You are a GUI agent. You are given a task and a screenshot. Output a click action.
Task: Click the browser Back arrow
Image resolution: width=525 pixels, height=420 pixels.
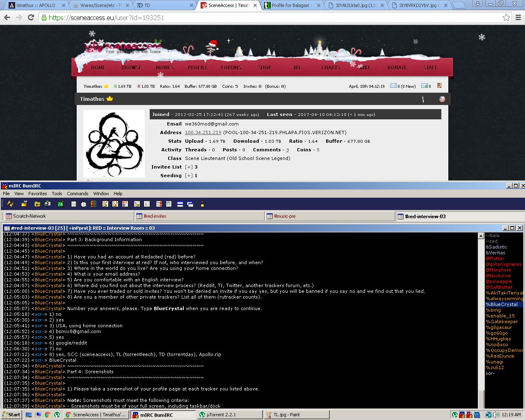click(7, 18)
